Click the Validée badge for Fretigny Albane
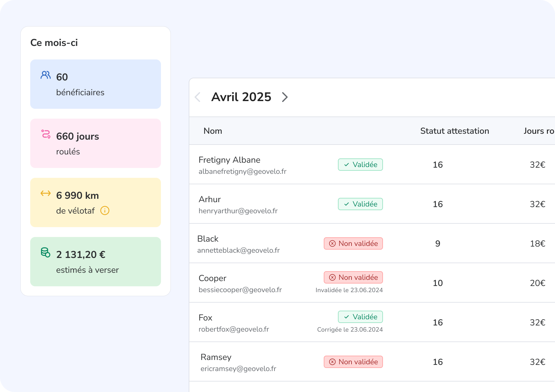555x392 pixels. [x=360, y=165]
